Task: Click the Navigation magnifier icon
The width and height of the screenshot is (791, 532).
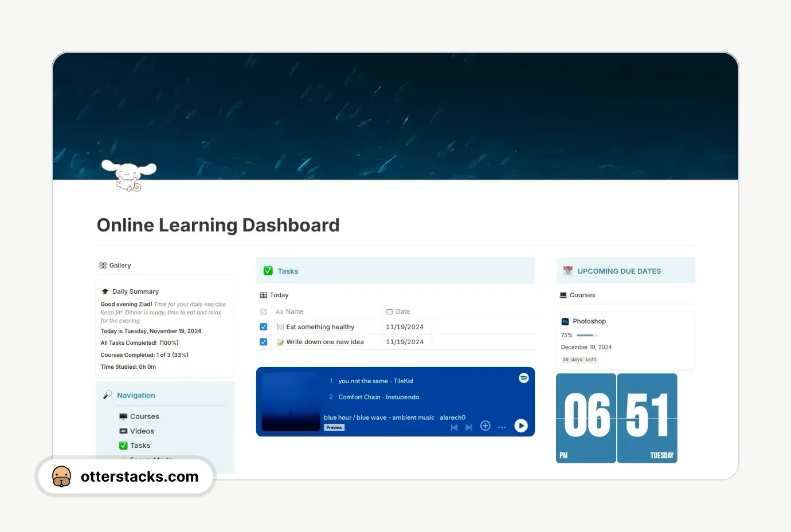Action: tap(107, 395)
